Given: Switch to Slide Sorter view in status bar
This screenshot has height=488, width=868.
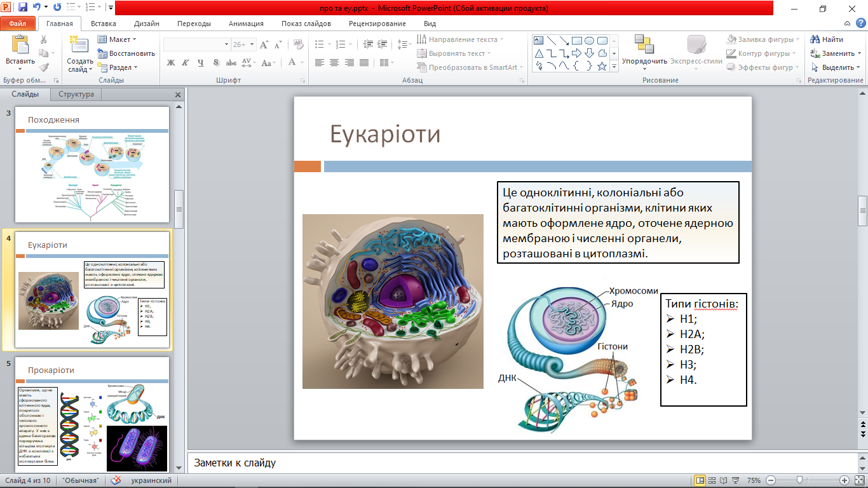Looking at the screenshot, I should pyautogui.click(x=712, y=480).
